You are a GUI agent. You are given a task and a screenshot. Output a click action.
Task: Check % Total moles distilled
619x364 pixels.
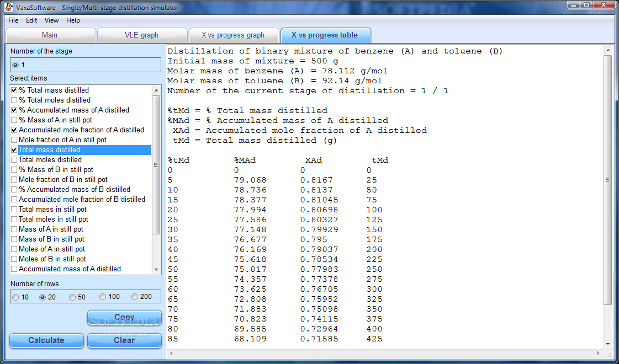[14, 100]
